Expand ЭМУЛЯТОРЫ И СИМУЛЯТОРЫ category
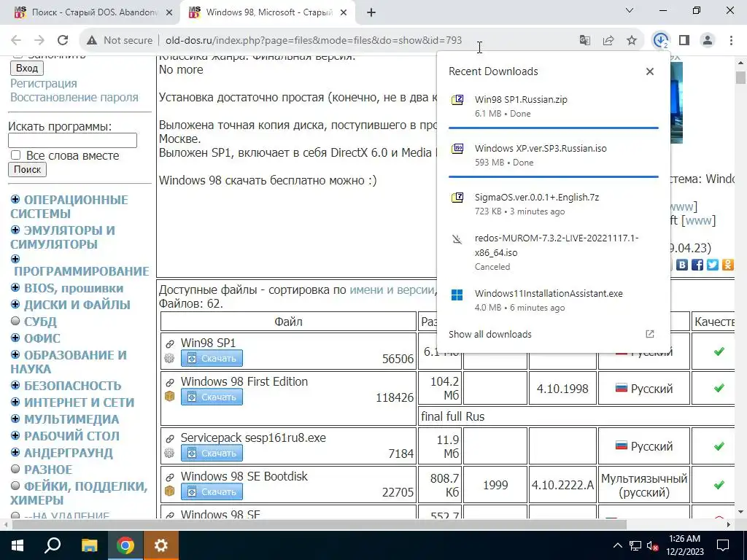 click(15, 230)
